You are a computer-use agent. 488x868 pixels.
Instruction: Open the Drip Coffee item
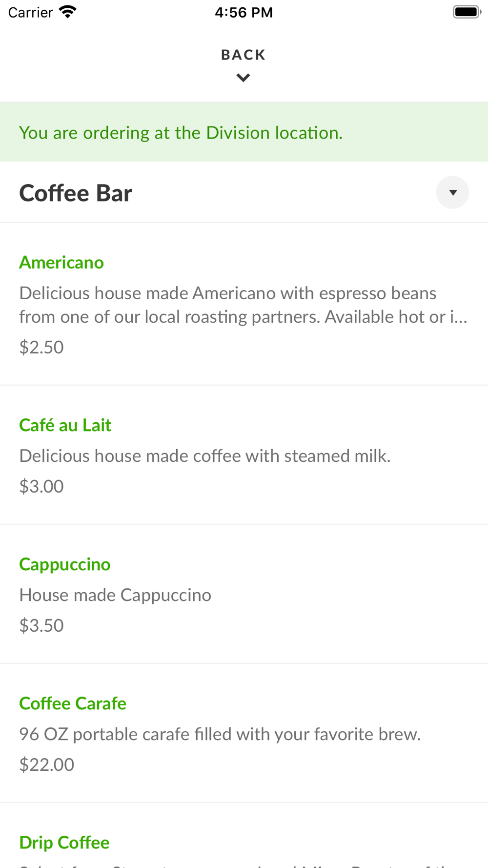64,843
